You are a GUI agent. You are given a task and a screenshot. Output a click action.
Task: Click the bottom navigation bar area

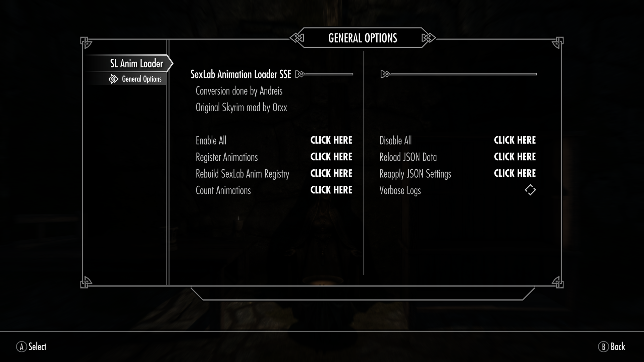coord(322,346)
